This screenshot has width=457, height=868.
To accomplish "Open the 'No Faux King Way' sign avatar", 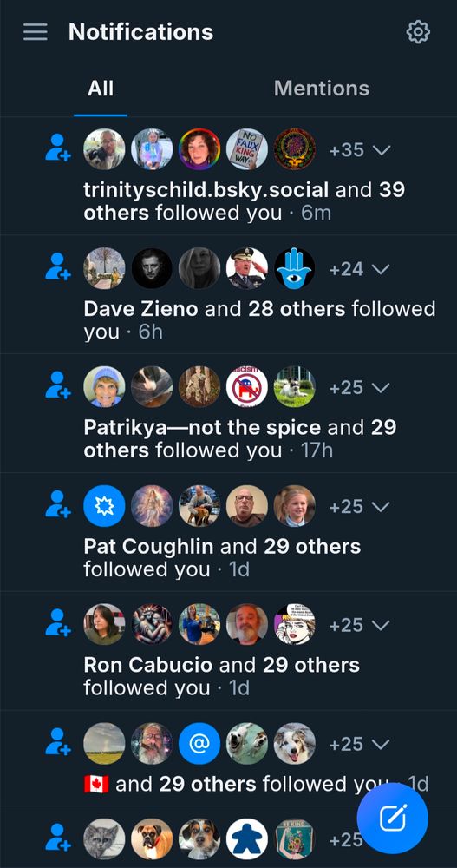I will (x=247, y=149).
